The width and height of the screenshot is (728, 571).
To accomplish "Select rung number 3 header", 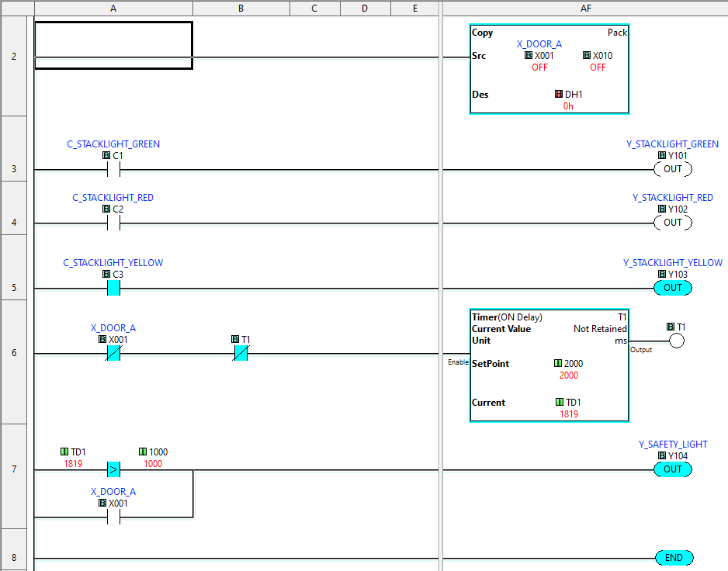I will [14, 148].
